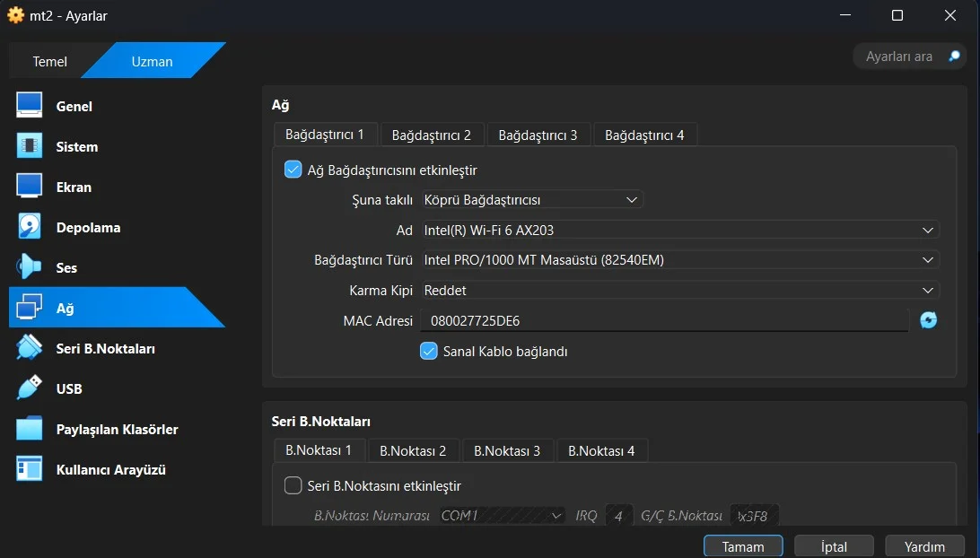Open the Şuna takılı dropdown

tap(531, 200)
